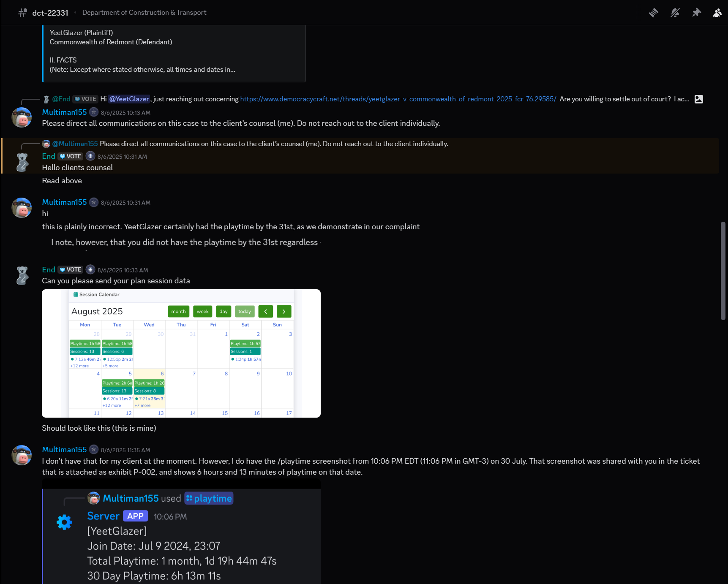Click the chat vertical scrollbar thumb
728x584 pixels.
point(723,270)
